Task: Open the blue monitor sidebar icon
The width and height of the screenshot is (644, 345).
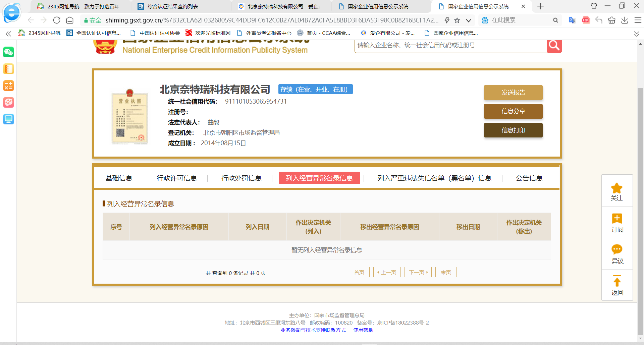Action: coord(8,119)
